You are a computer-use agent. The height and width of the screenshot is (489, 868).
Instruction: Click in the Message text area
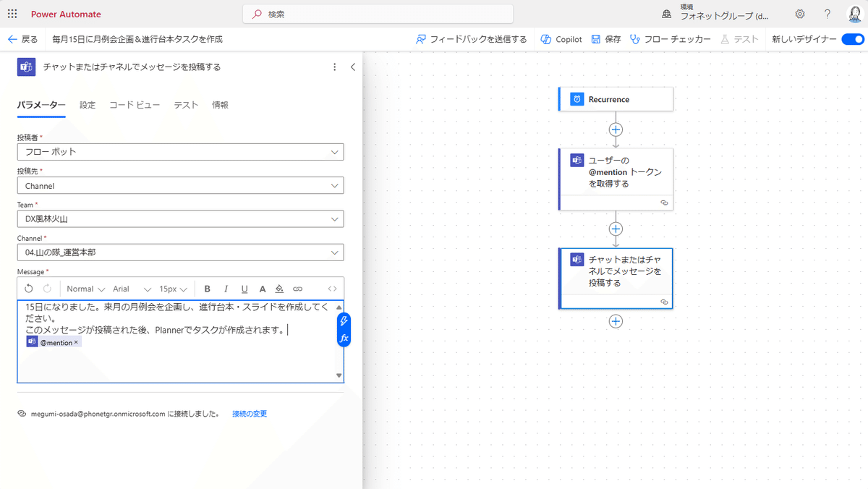[x=180, y=341]
